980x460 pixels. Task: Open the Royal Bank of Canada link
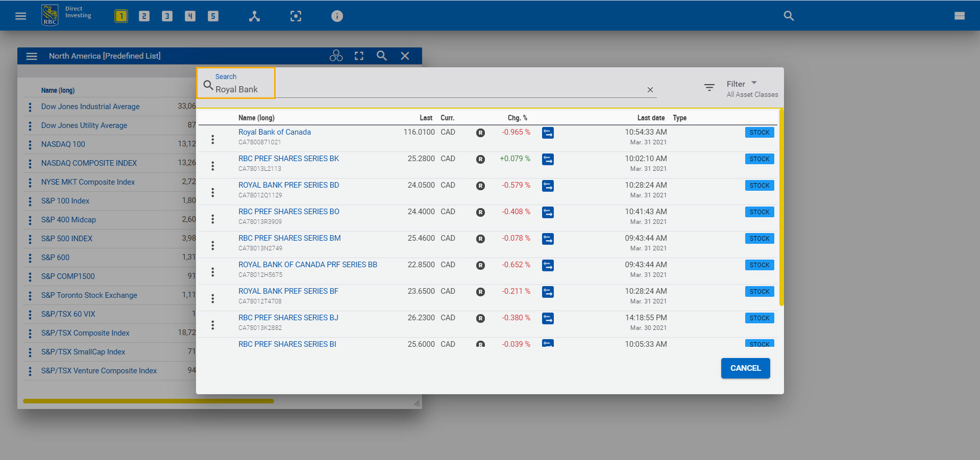point(275,132)
